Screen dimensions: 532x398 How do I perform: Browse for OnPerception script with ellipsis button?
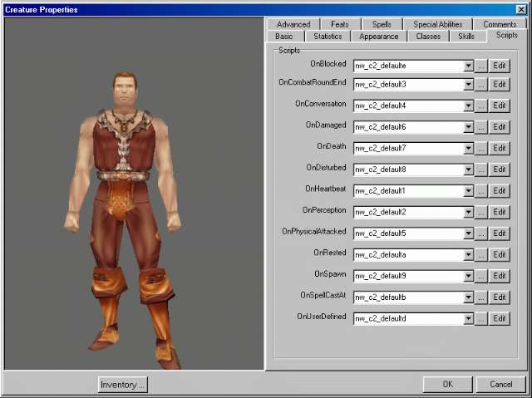tap(480, 212)
